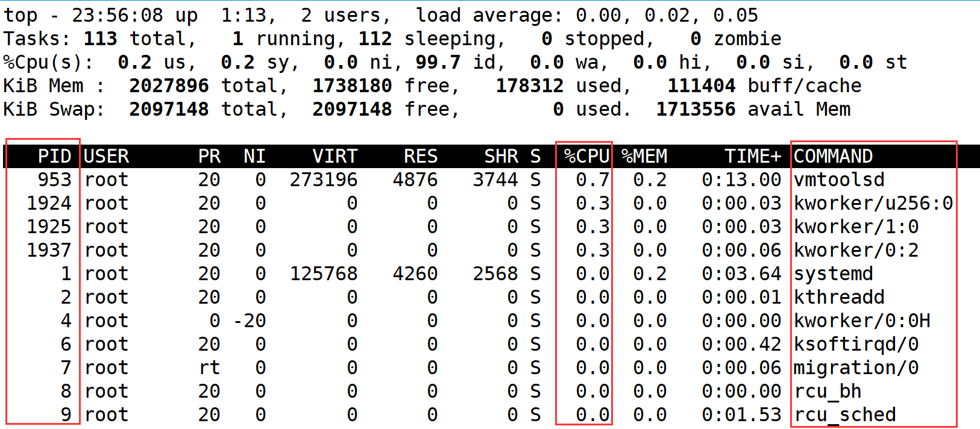980x429 pixels.
Task: Select the kworker/0:0H command
Action: point(862,321)
